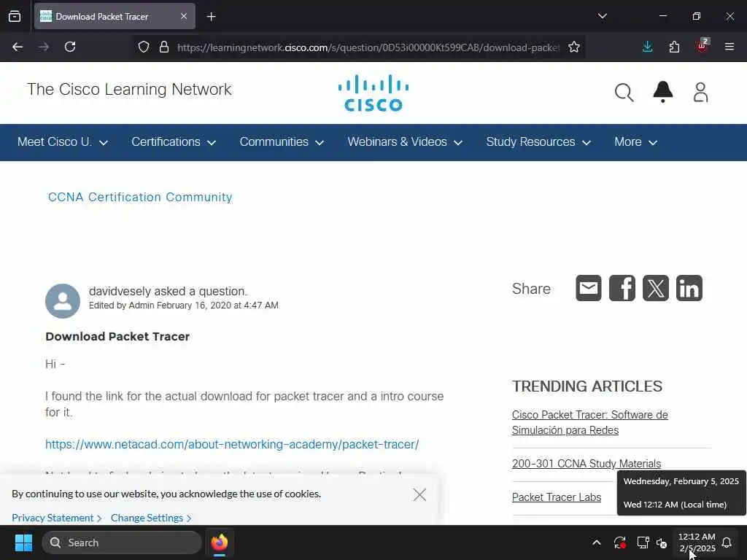The width and height of the screenshot is (747, 560).
Task: Expand the Study Resources menu
Action: 538,142
